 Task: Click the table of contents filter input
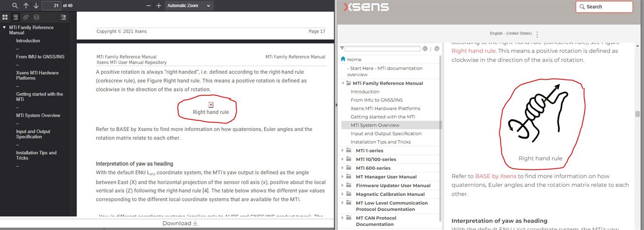[382, 49]
